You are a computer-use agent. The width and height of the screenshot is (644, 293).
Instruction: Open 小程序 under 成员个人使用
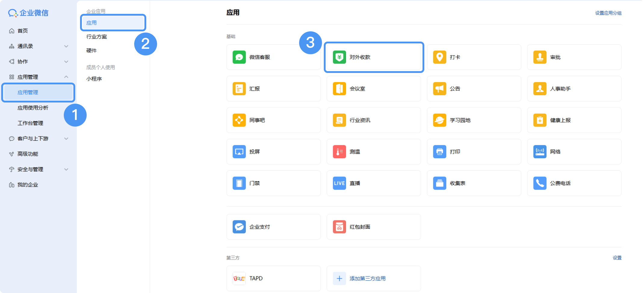click(x=94, y=79)
